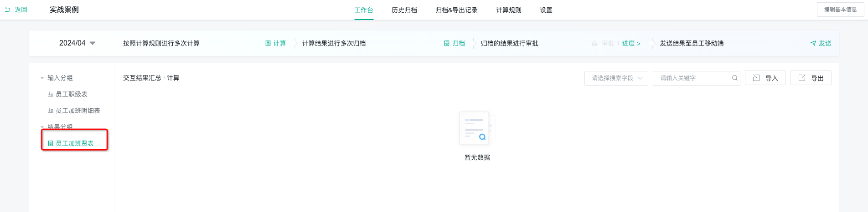
Task: Select 员工加班费表 result table
Action: [x=75, y=143]
